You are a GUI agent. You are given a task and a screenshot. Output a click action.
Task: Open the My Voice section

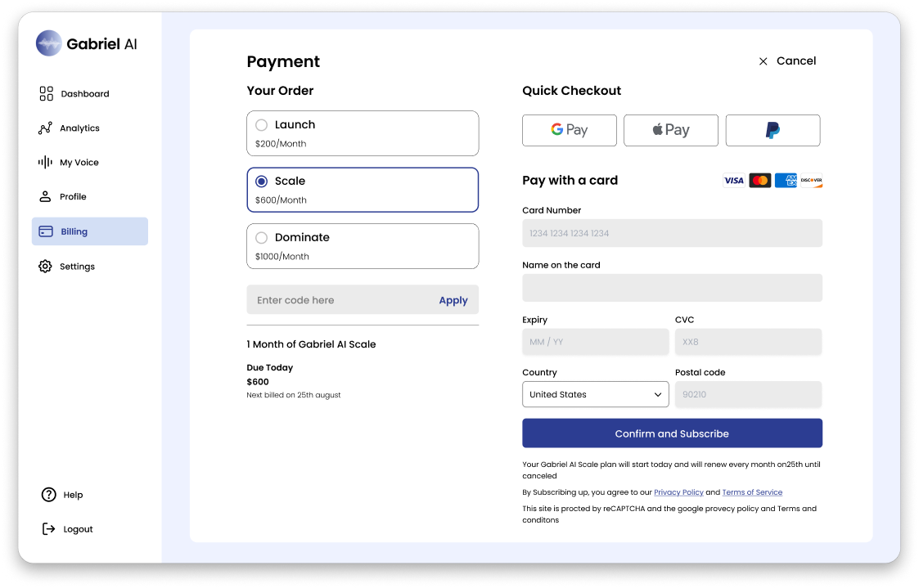pyautogui.click(x=90, y=162)
